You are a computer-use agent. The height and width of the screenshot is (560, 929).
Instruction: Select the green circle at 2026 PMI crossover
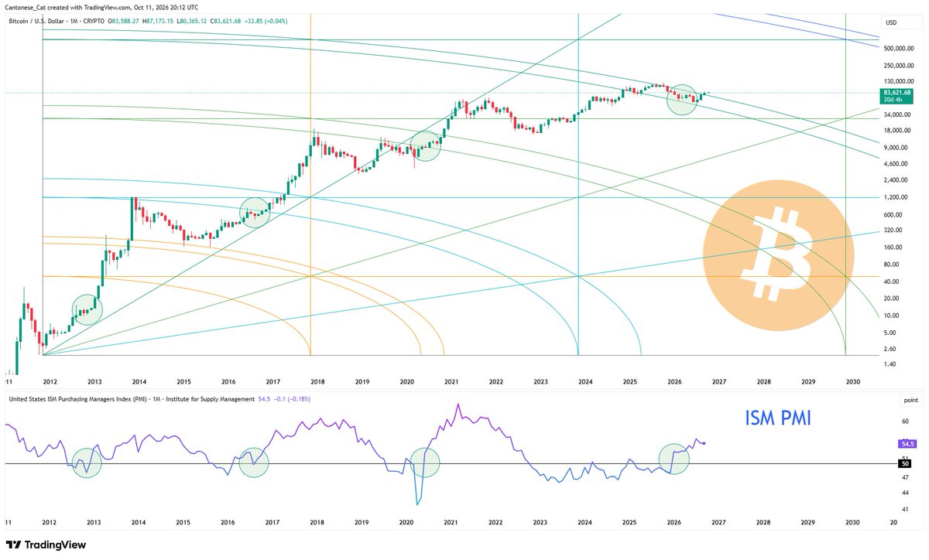point(674,459)
